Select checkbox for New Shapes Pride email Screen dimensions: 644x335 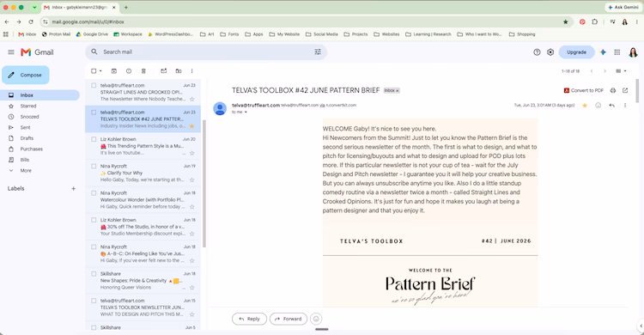pyautogui.click(x=94, y=274)
